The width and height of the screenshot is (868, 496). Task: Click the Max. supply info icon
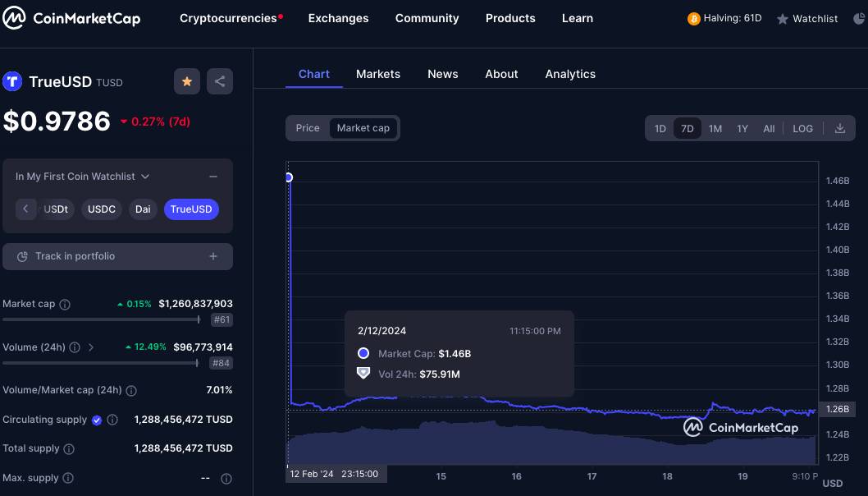[x=68, y=478]
